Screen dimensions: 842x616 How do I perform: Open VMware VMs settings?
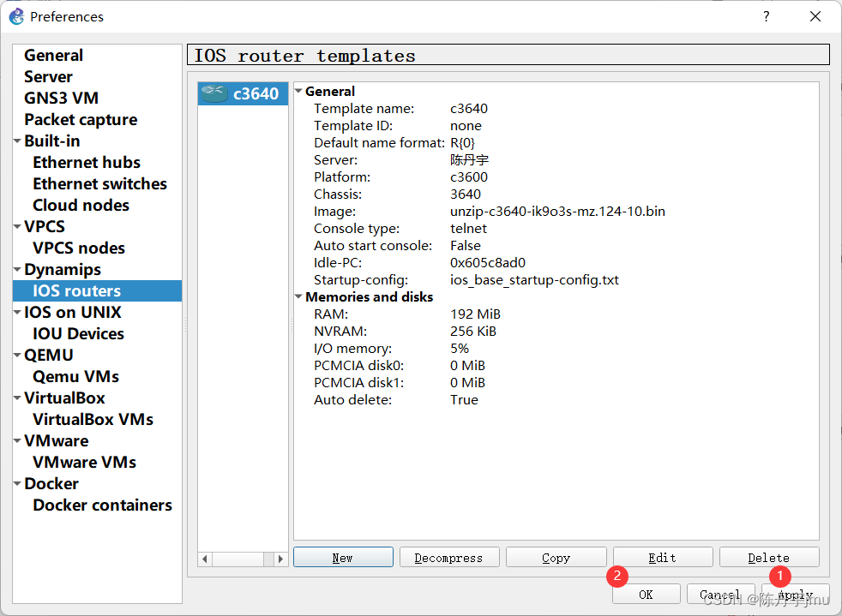84,463
